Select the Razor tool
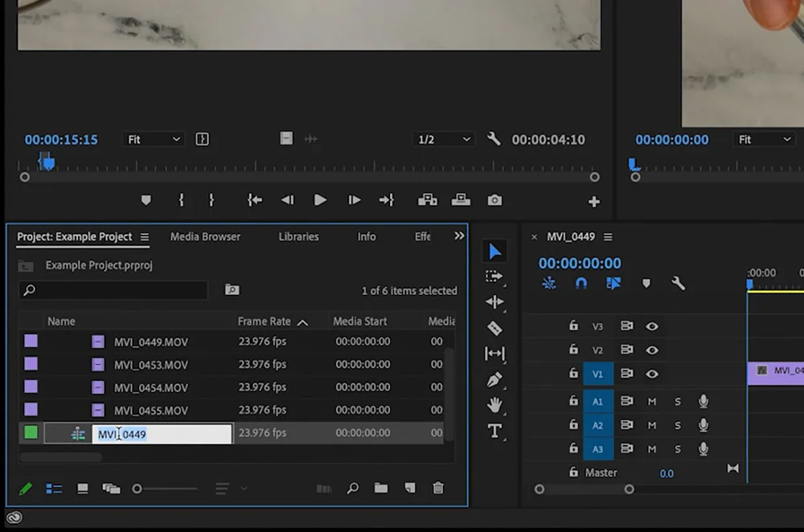The height and width of the screenshot is (532, 804). [x=494, y=328]
